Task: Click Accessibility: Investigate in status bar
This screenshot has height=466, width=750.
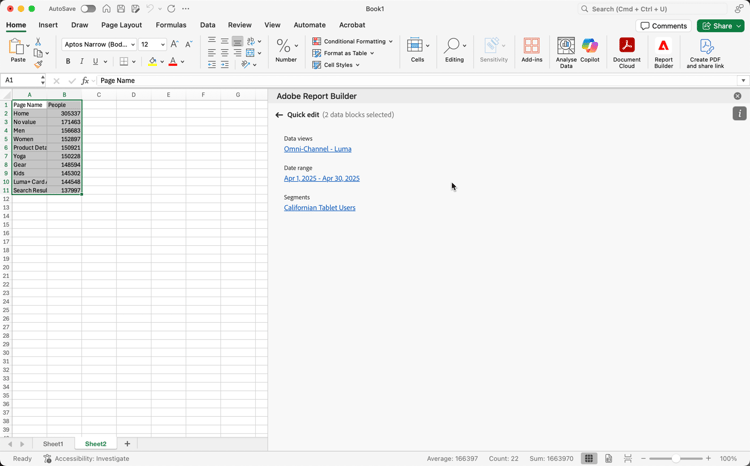Action: tap(87, 458)
